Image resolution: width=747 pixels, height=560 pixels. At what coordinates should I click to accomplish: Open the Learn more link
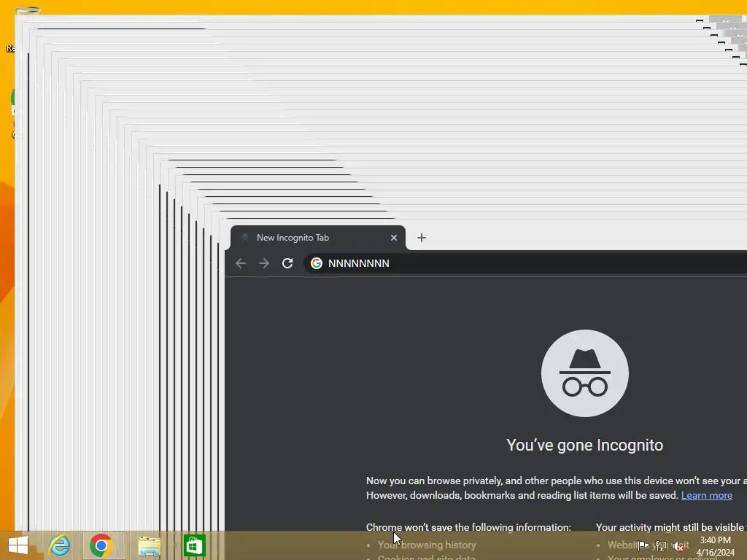click(x=706, y=495)
